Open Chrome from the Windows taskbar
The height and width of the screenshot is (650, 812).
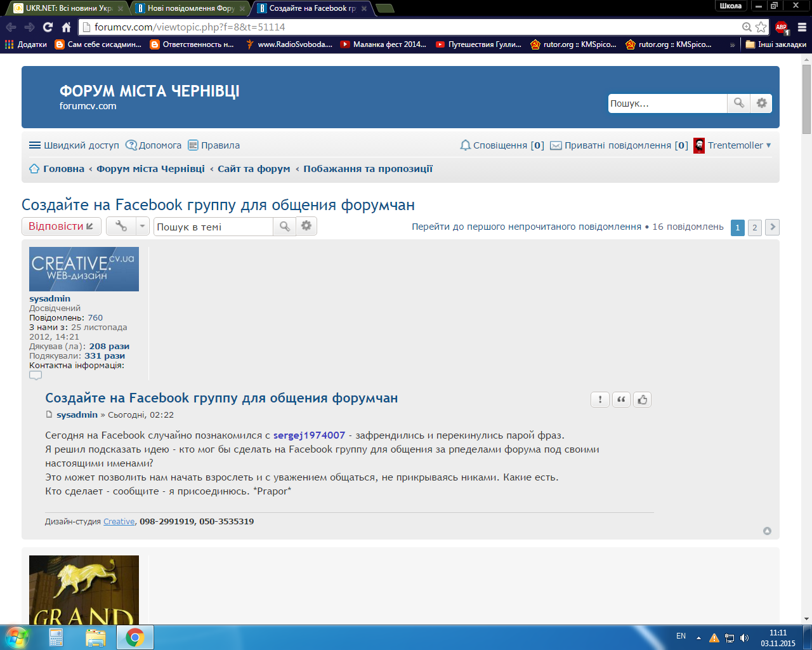coord(134,637)
